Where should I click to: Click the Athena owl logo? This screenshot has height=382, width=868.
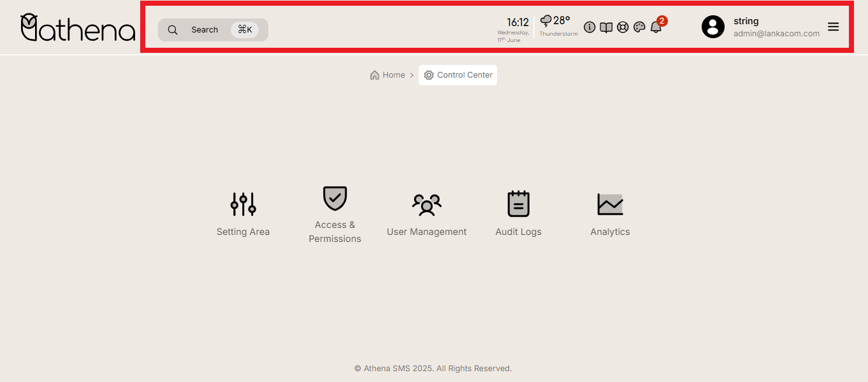tap(78, 28)
